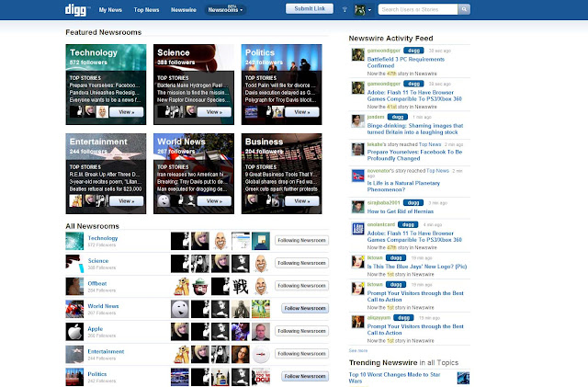Toggle Following Newsroom for Technology

pos(301,240)
